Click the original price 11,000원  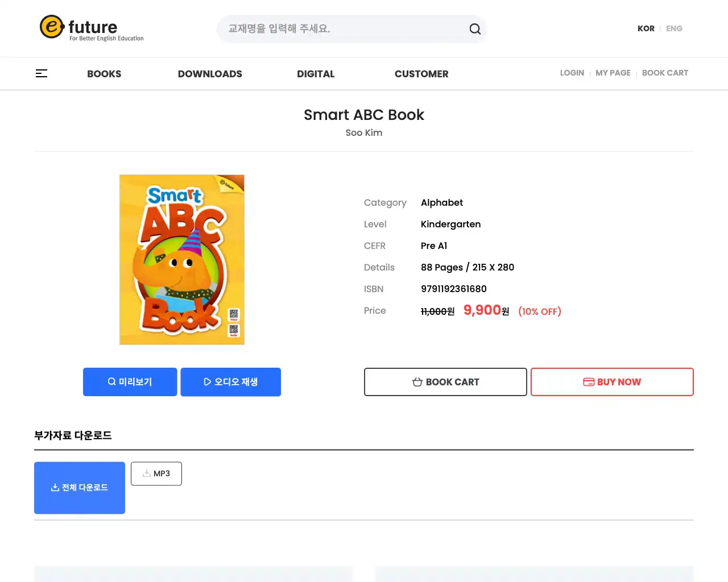click(437, 311)
